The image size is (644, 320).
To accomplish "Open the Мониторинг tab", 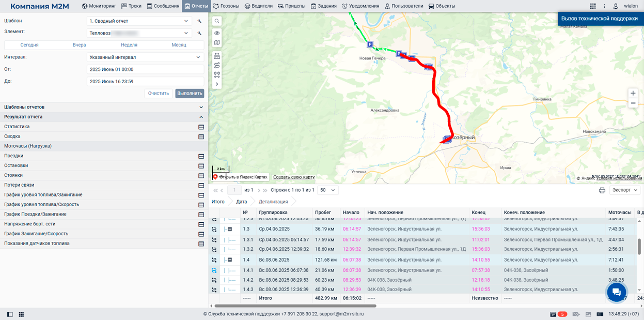I will click(x=99, y=6).
